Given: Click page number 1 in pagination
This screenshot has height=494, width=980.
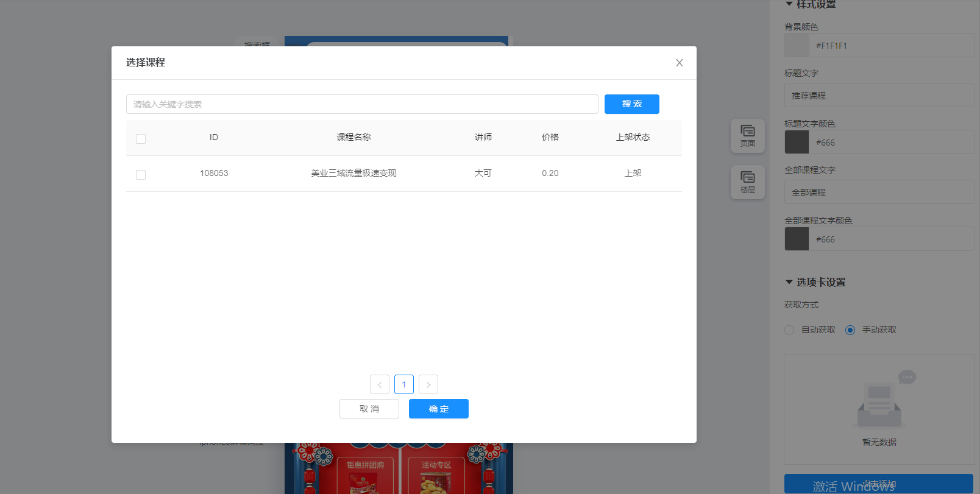Looking at the screenshot, I should [x=403, y=384].
